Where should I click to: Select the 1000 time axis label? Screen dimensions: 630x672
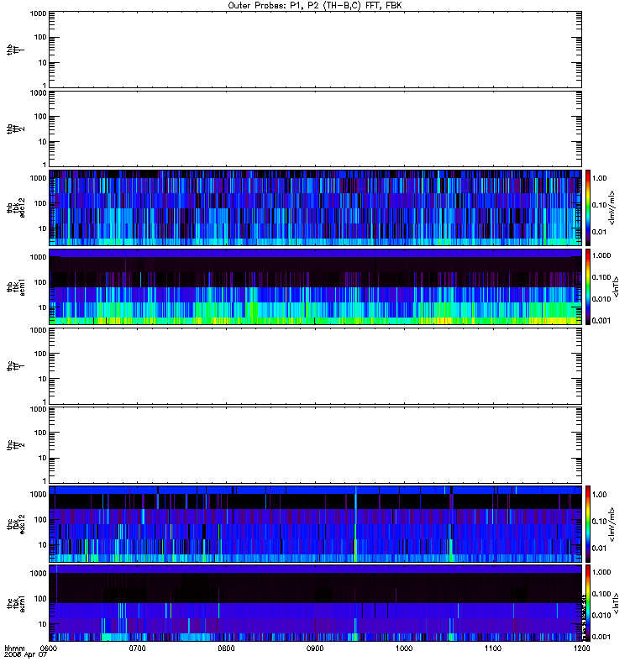tap(404, 648)
